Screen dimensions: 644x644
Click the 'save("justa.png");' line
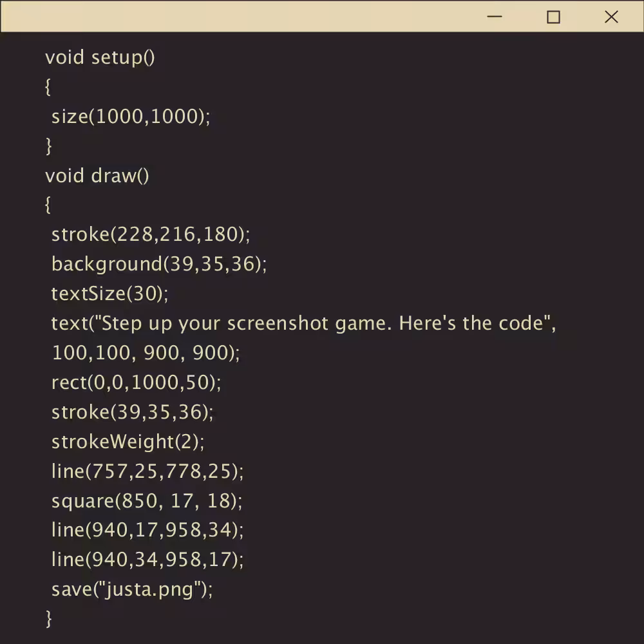pyautogui.click(x=132, y=589)
